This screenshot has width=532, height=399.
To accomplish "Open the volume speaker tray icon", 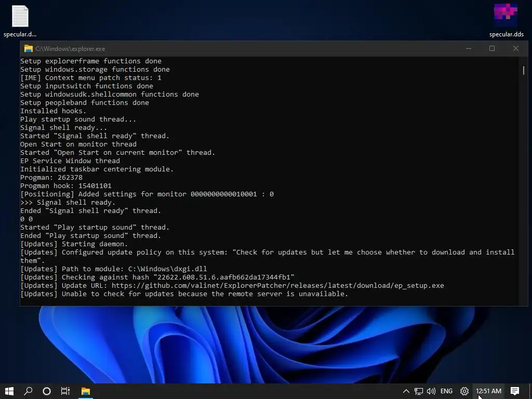I will pos(431,391).
